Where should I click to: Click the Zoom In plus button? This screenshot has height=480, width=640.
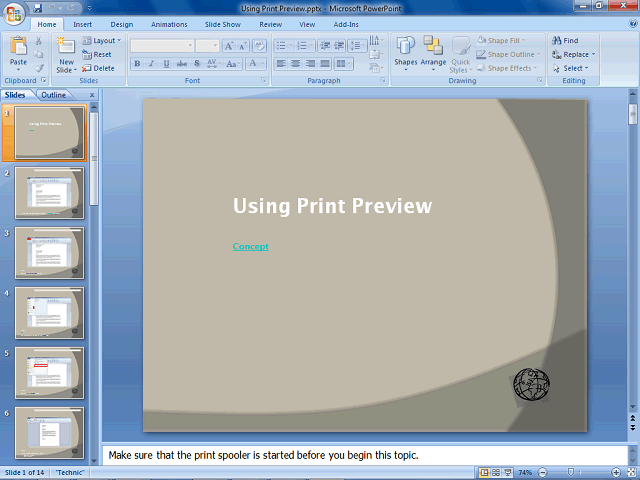[616, 472]
